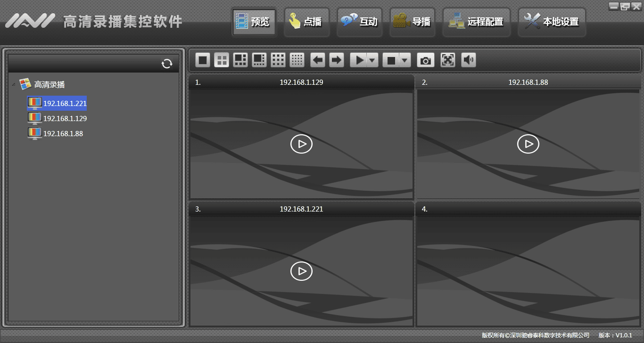Open the 点播 tab
The height and width of the screenshot is (343, 644).
point(306,22)
